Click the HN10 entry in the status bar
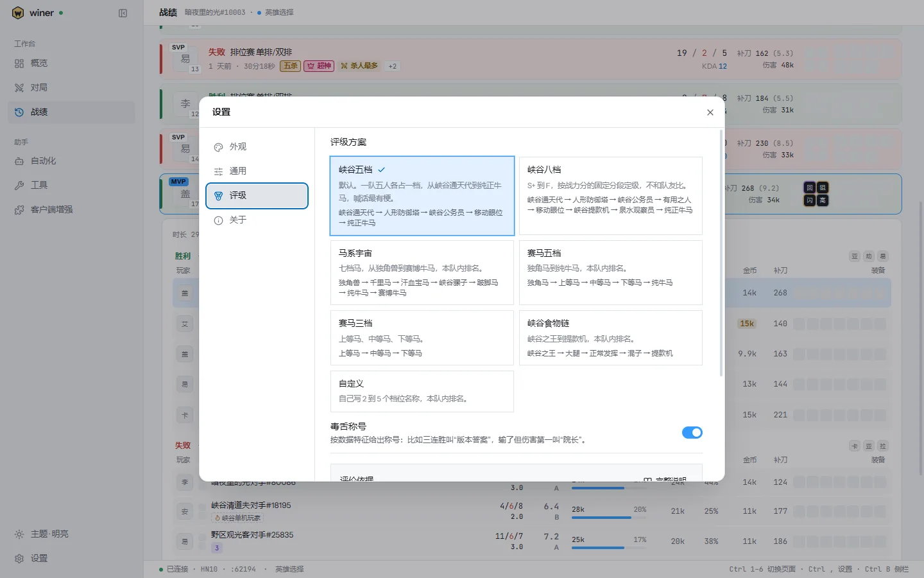The image size is (924, 578). coord(209,569)
